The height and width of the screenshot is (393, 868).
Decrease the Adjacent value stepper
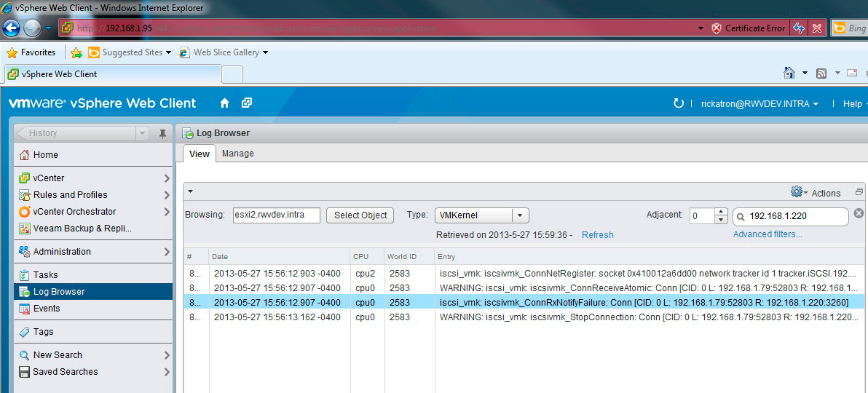[721, 219]
